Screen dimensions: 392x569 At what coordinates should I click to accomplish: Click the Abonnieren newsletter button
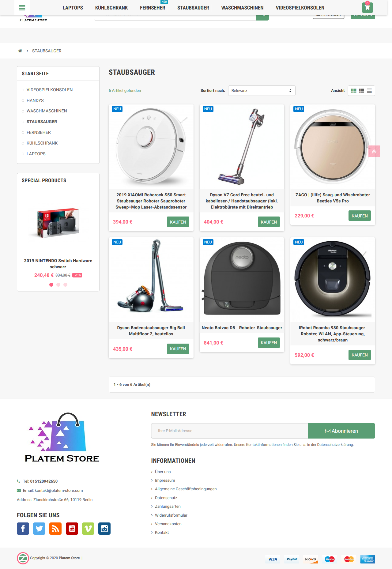click(x=341, y=431)
